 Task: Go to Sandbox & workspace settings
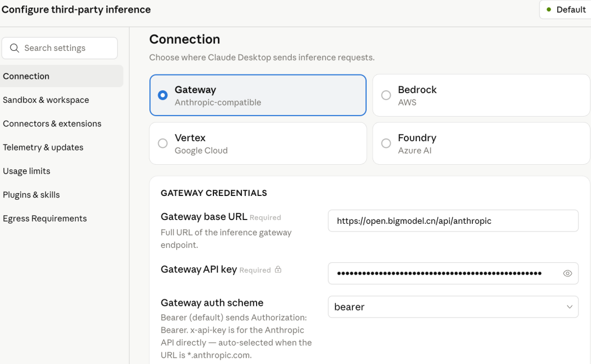[46, 100]
